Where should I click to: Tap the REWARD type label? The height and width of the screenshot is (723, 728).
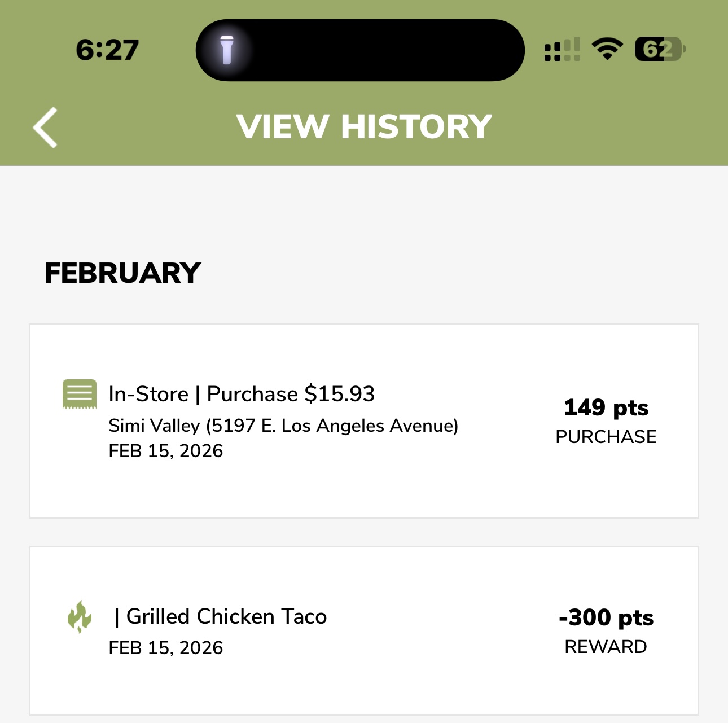pos(606,647)
